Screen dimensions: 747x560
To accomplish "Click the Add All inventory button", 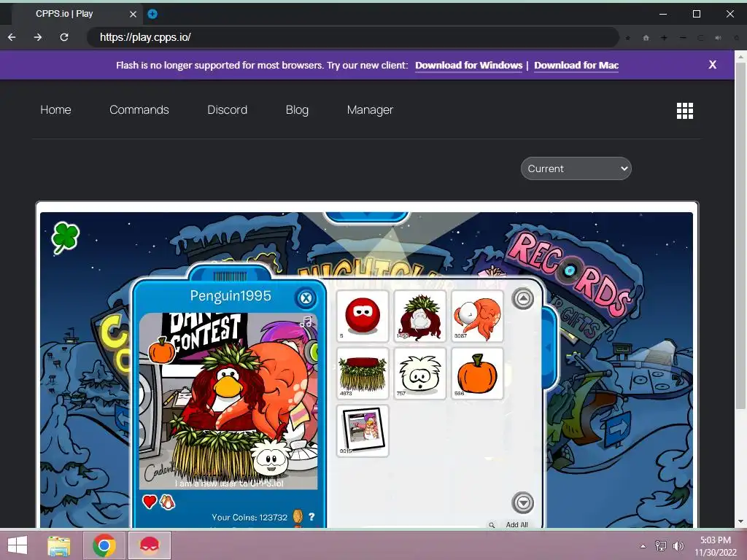I will coord(517,524).
